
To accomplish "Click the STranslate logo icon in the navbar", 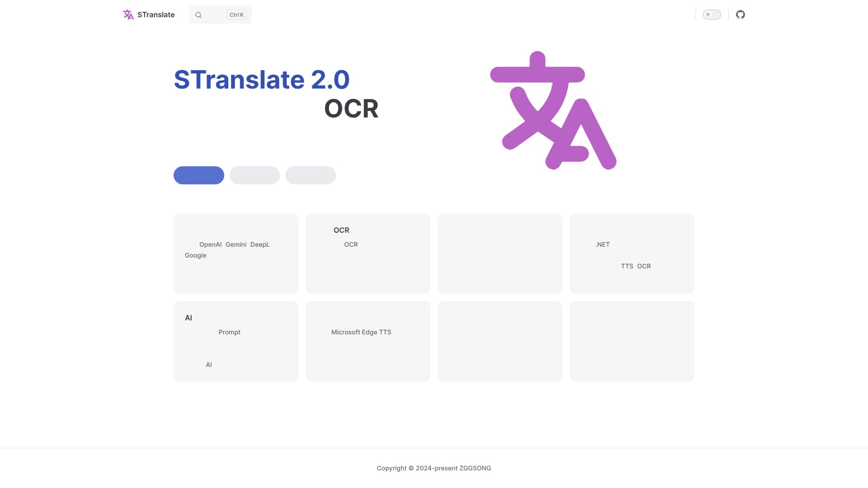I will [128, 14].
